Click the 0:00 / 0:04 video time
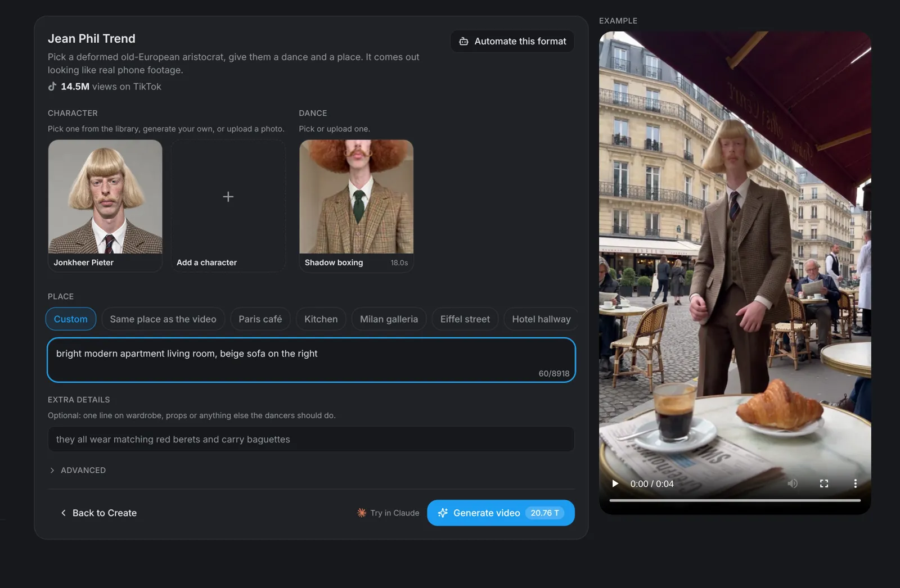900x588 pixels. 652,483
